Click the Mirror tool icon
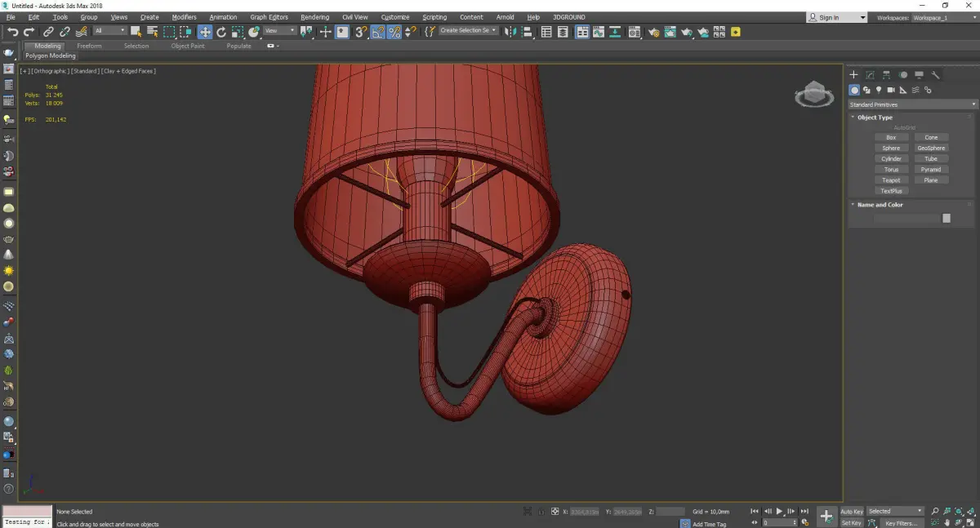This screenshot has width=980, height=528. (x=510, y=32)
